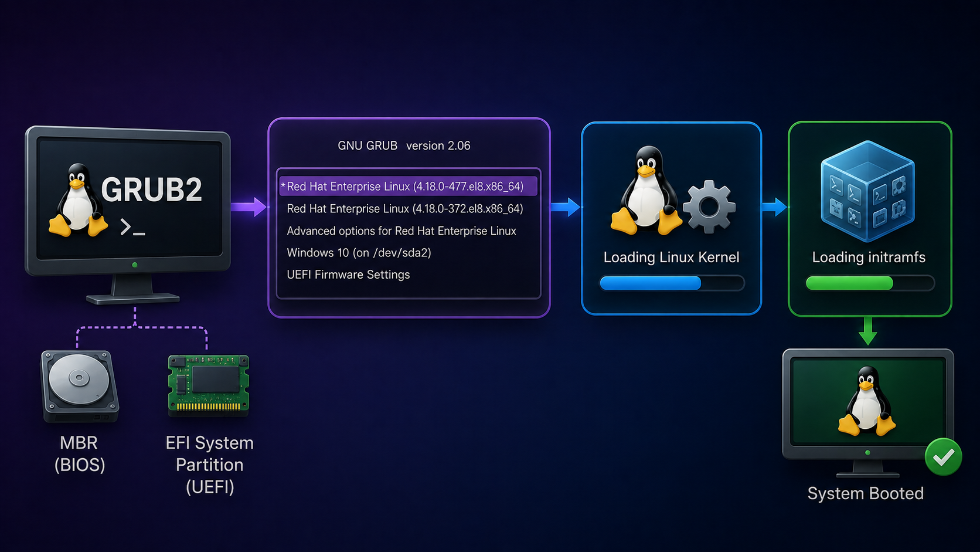Click the green checkmark badge
Screen dimensions: 980x552
pyautogui.click(x=943, y=456)
